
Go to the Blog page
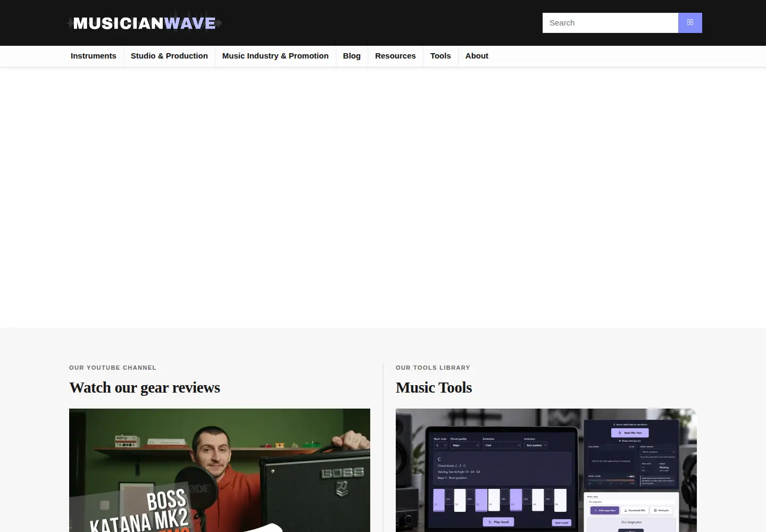coord(352,56)
